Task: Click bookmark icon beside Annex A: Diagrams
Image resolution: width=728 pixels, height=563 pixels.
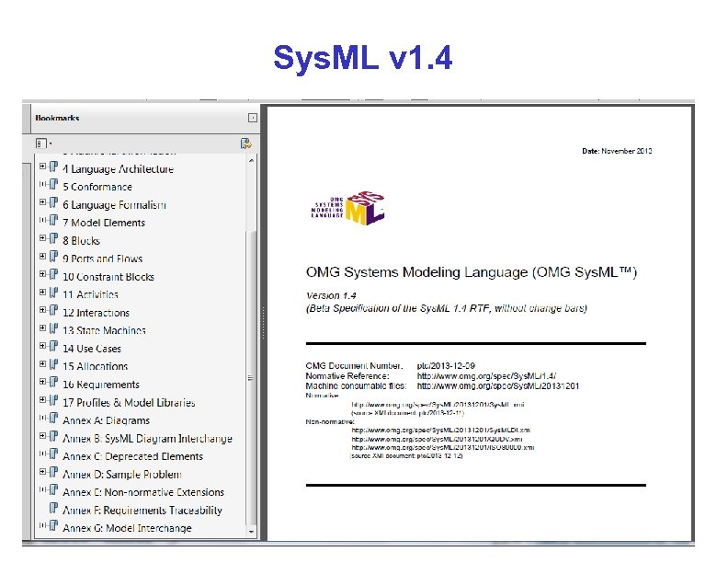Action: click(x=54, y=418)
